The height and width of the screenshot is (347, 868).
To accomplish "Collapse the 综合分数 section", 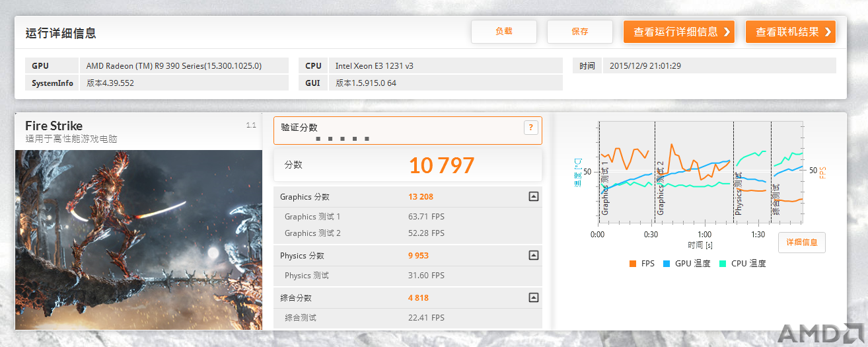I will (x=533, y=297).
